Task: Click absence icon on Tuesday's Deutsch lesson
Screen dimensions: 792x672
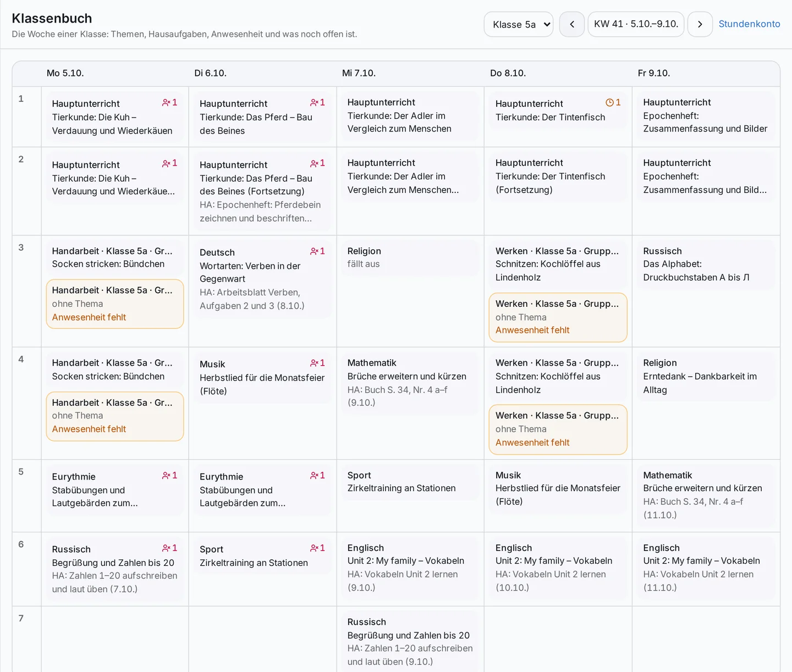Action: [x=317, y=251]
